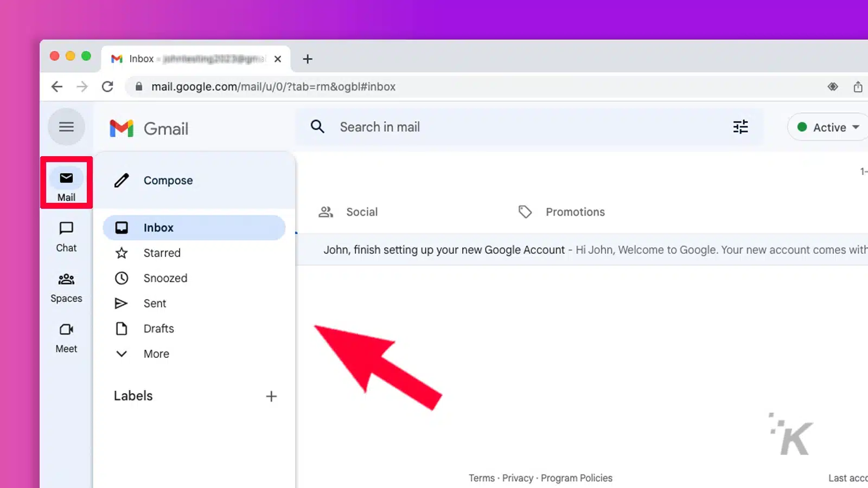868x488 pixels.
Task: Open a new browser tab
Action: [308, 59]
